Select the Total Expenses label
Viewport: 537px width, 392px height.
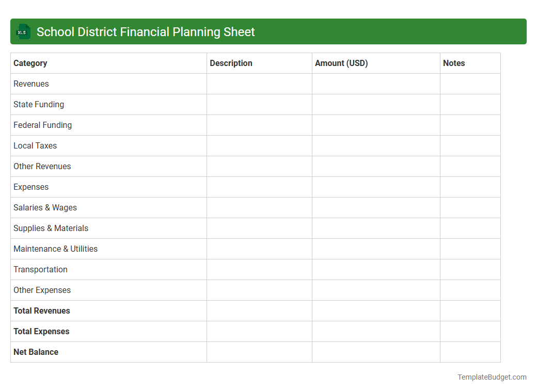coord(41,331)
